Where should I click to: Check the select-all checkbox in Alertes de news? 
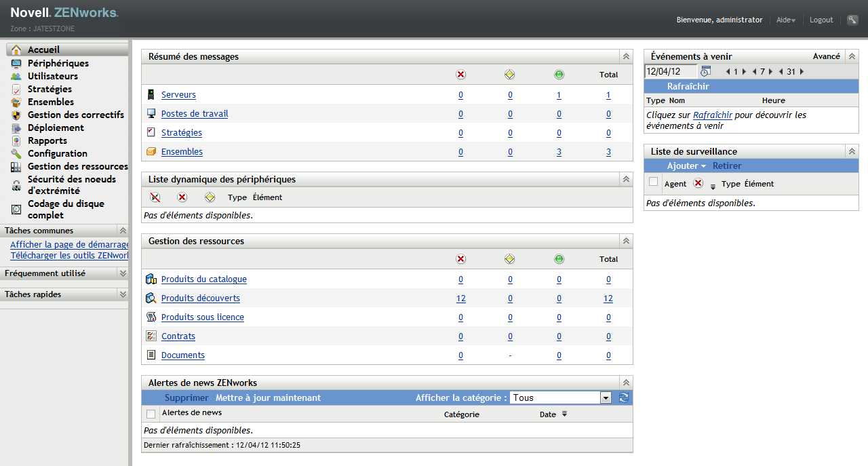pyautogui.click(x=151, y=413)
